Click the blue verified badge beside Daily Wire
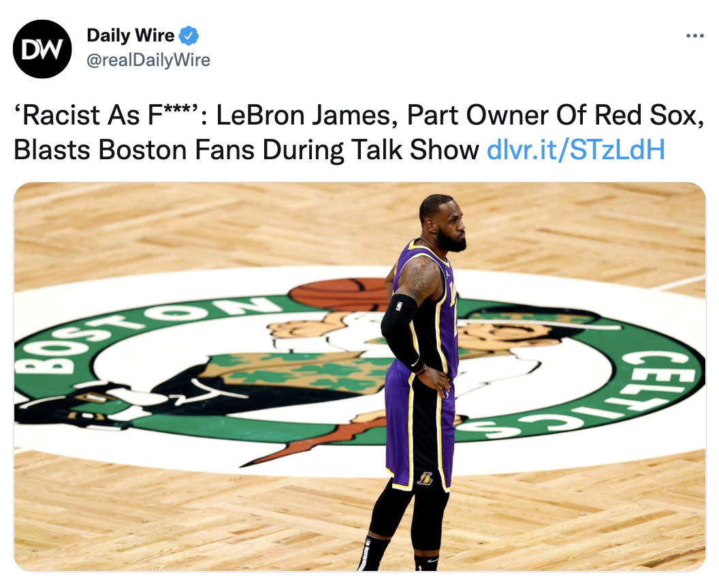This screenshot has width=719, height=588. tap(189, 36)
